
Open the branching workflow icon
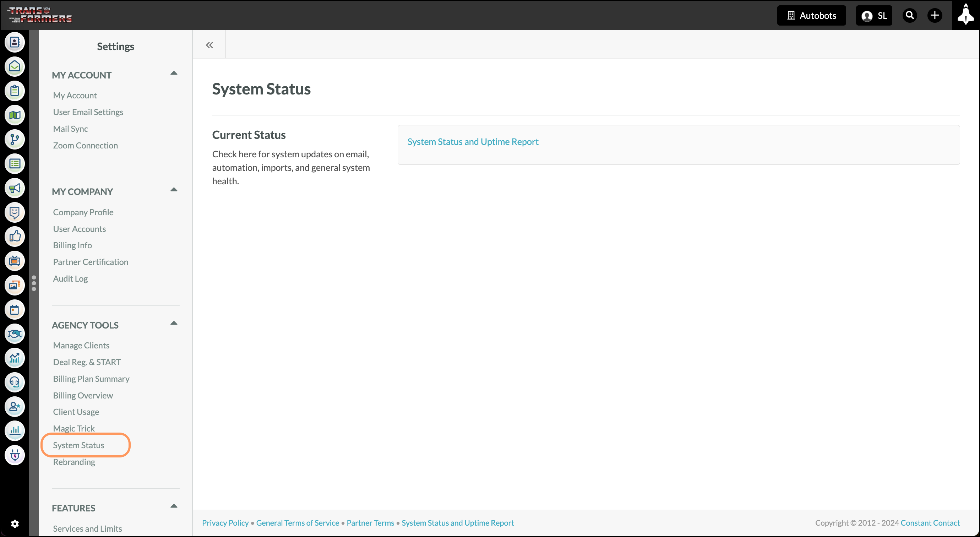tap(15, 140)
